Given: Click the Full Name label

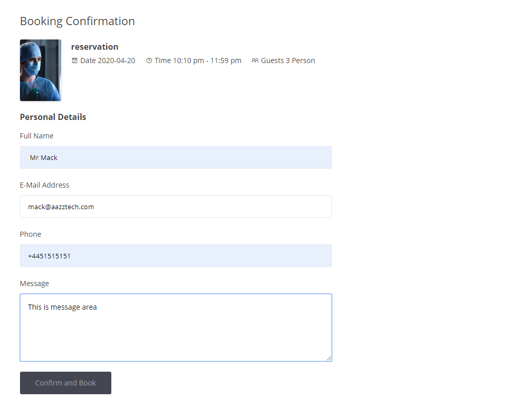Looking at the screenshot, I should point(36,136).
